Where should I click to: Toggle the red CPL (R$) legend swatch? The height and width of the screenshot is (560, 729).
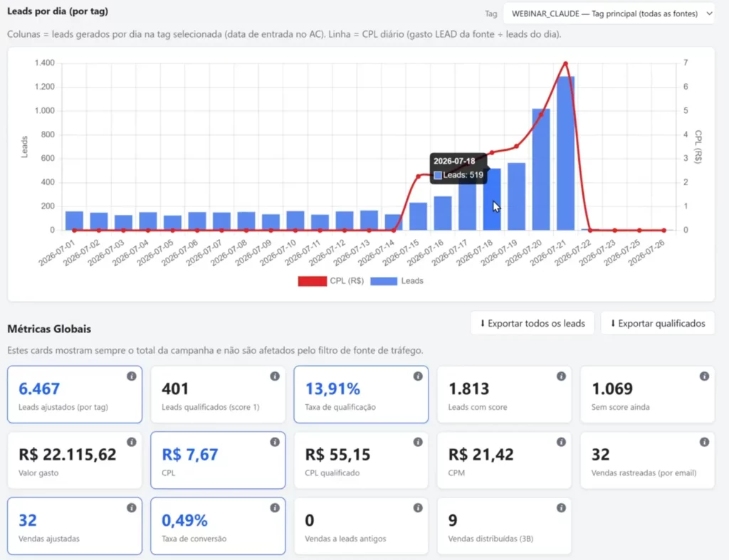312,281
